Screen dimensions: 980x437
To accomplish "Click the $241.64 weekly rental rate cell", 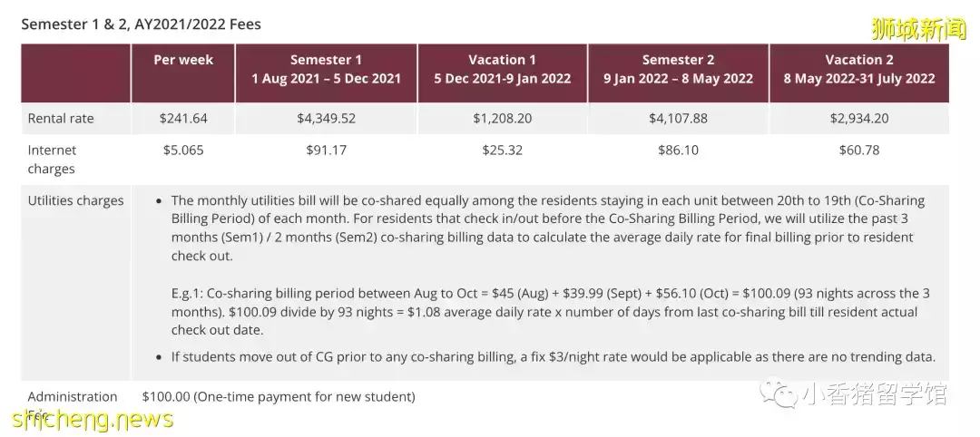I will pyautogui.click(x=183, y=119).
